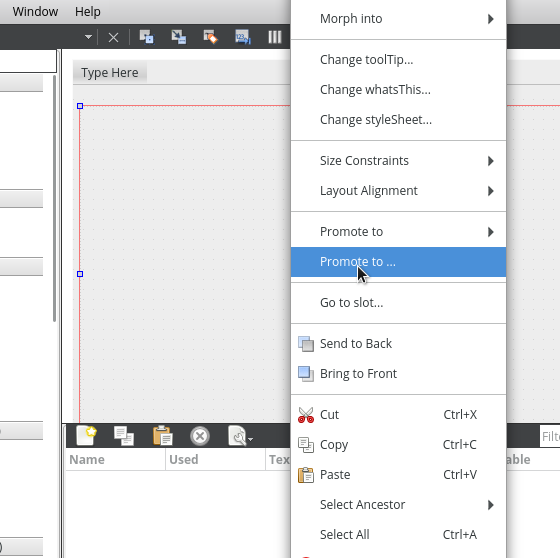This screenshot has width=560, height=558.
Task: Click Delete icon in Action Editor toolbar
Action: 200,436
